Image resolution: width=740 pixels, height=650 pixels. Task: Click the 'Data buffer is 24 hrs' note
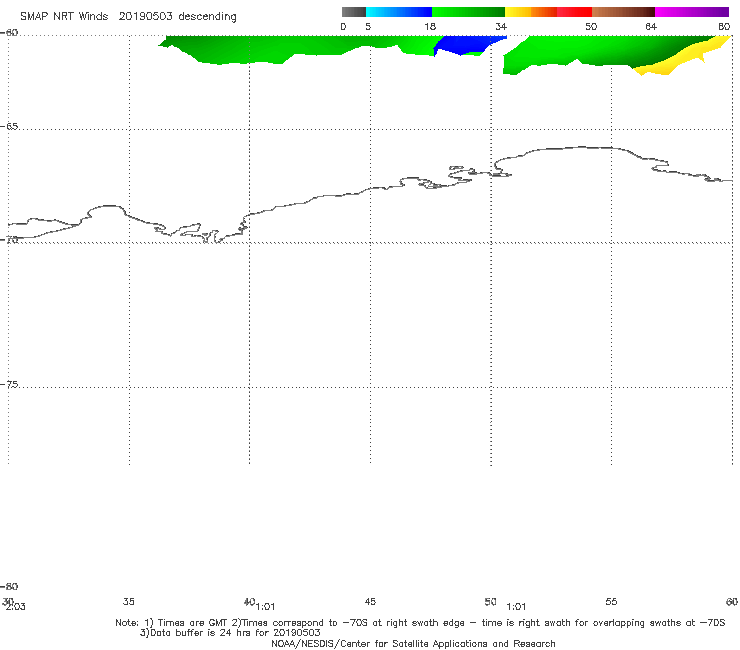(230, 633)
